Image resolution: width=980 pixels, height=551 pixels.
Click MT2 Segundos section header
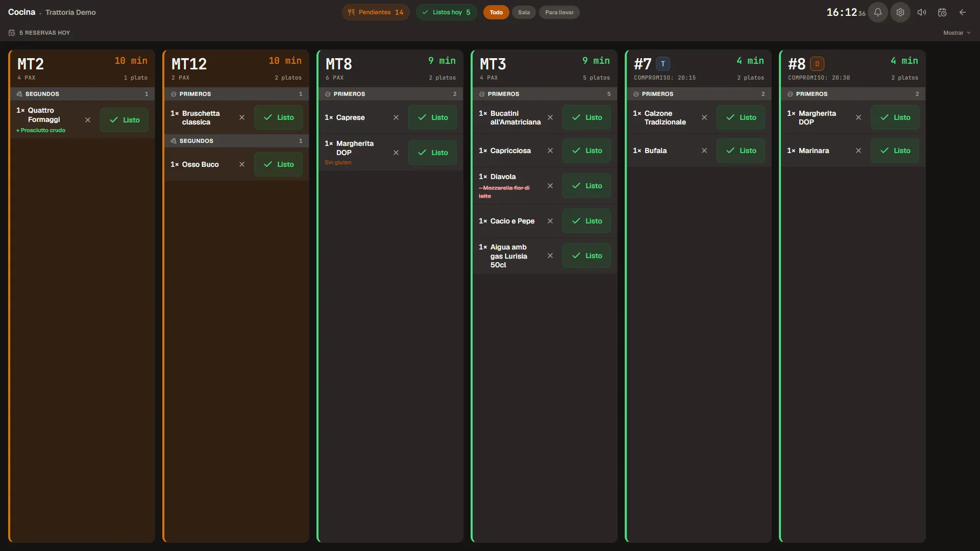83,94
